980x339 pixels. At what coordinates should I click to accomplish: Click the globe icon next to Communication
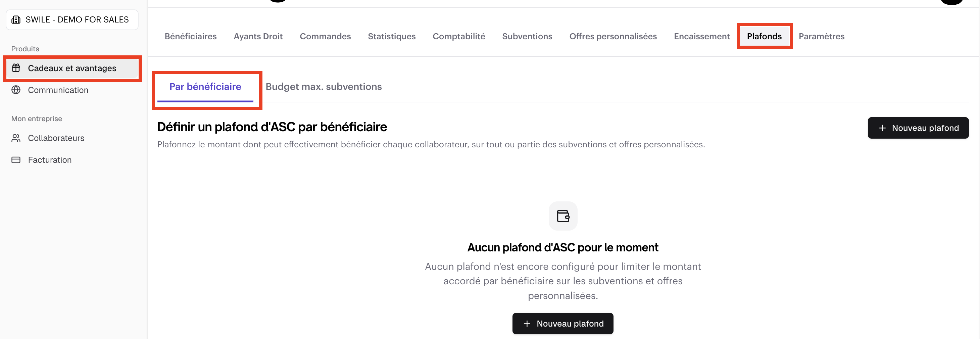tap(16, 90)
